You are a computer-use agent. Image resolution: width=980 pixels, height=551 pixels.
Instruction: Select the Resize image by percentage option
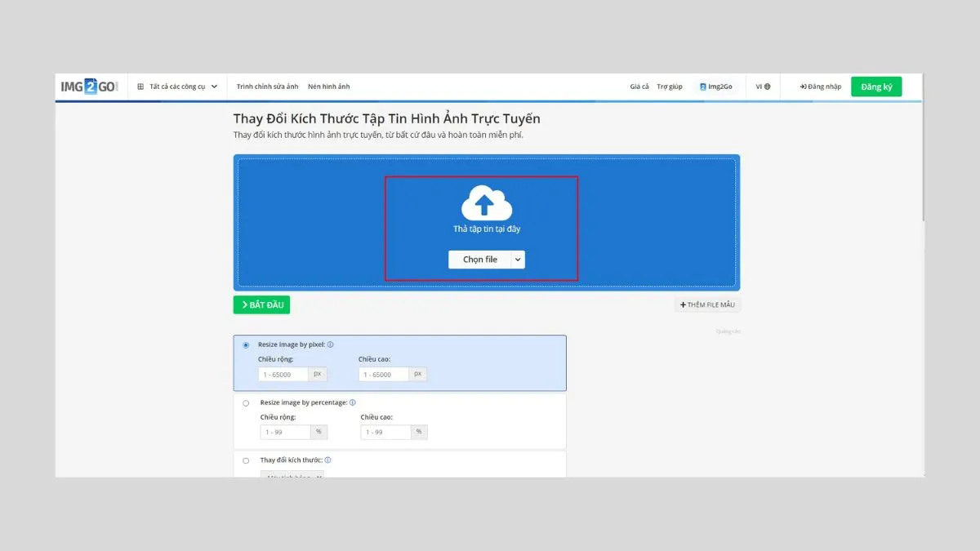point(246,403)
